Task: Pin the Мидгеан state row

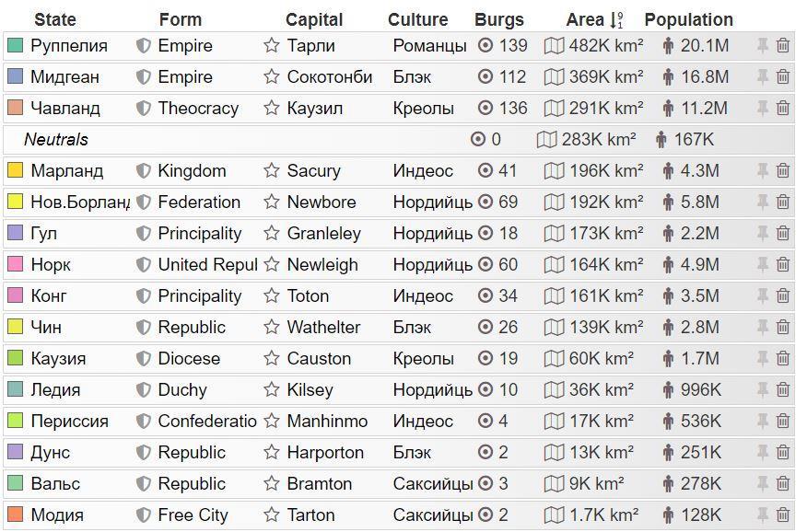Action: tap(762, 76)
